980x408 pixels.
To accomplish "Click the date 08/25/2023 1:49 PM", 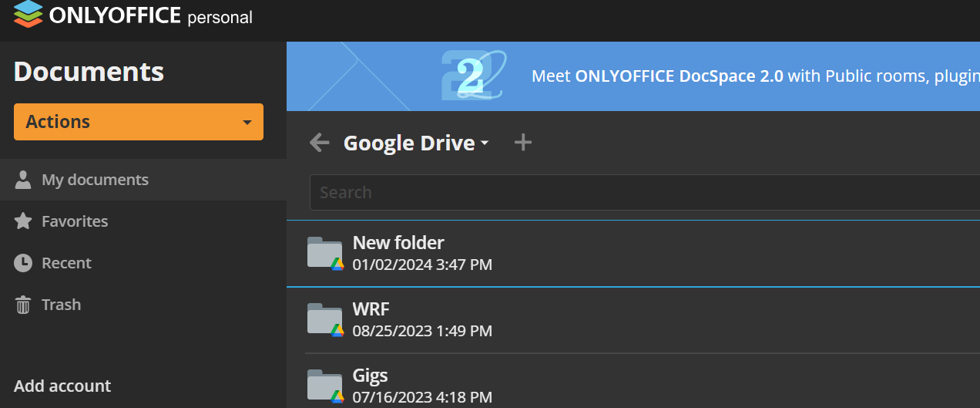I will point(422,331).
